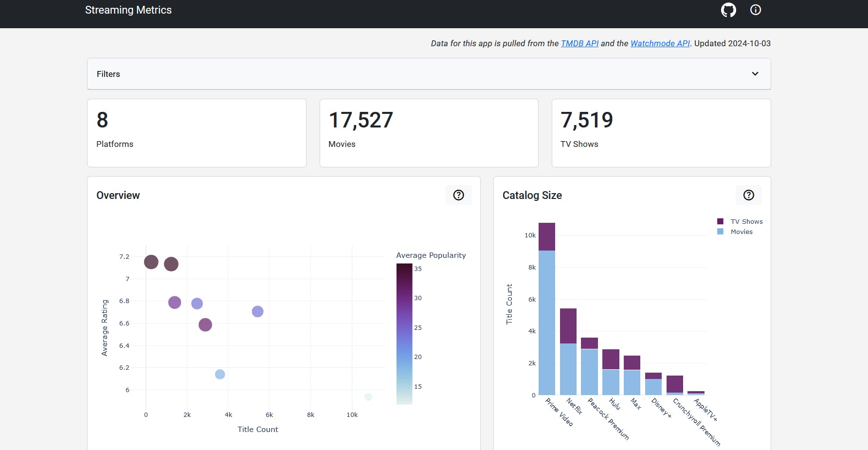Image resolution: width=868 pixels, height=450 pixels.
Task: Open help for Catalog Size chart
Action: pyautogui.click(x=748, y=195)
